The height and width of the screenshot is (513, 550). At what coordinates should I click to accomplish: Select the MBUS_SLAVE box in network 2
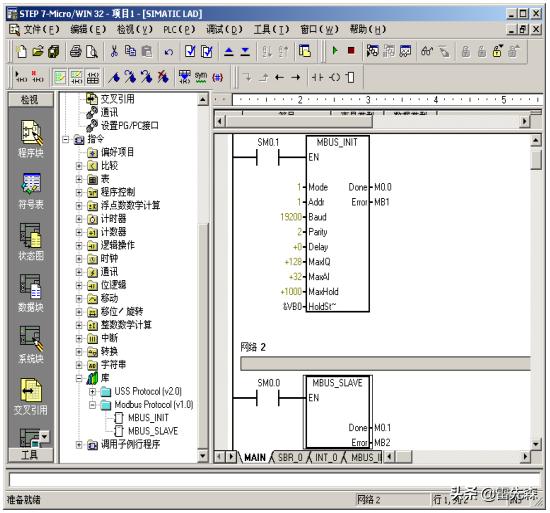click(337, 412)
